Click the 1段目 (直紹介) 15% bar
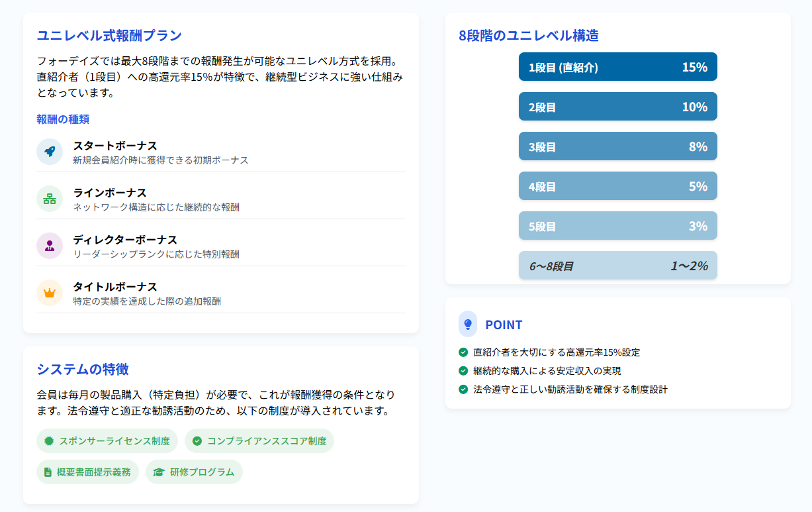The width and height of the screenshot is (812, 512). pyautogui.click(x=618, y=67)
